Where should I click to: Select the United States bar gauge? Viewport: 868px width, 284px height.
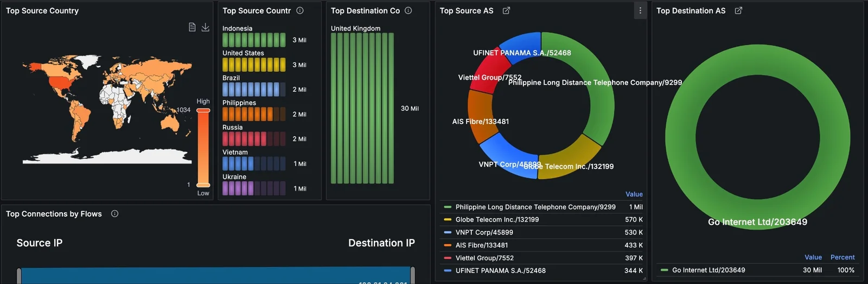pyautogui.click(x=254, y=65)
